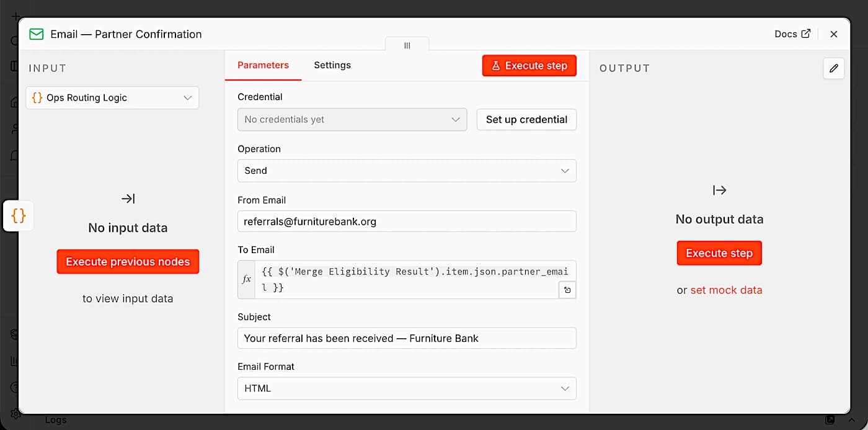This screenshot has height=430, width=868.
Task: Click the pencil edit output icon
Action: click(833, 68)
